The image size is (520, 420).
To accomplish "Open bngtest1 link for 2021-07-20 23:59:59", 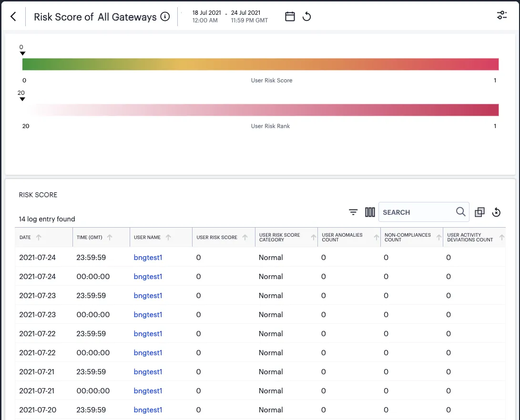I will 148,410.
